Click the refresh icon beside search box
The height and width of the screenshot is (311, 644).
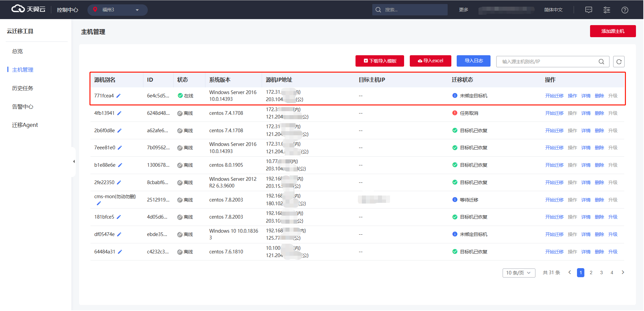(x=619, y=62)
